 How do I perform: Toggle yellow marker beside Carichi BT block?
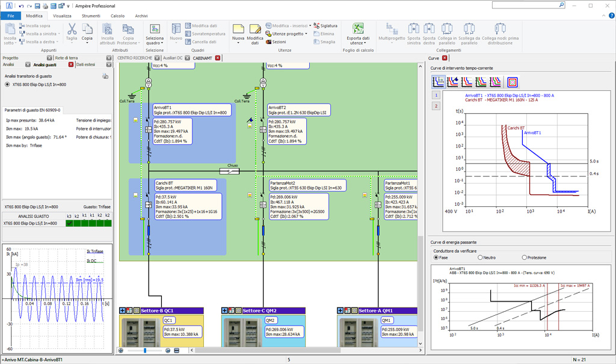coord(135,195)
